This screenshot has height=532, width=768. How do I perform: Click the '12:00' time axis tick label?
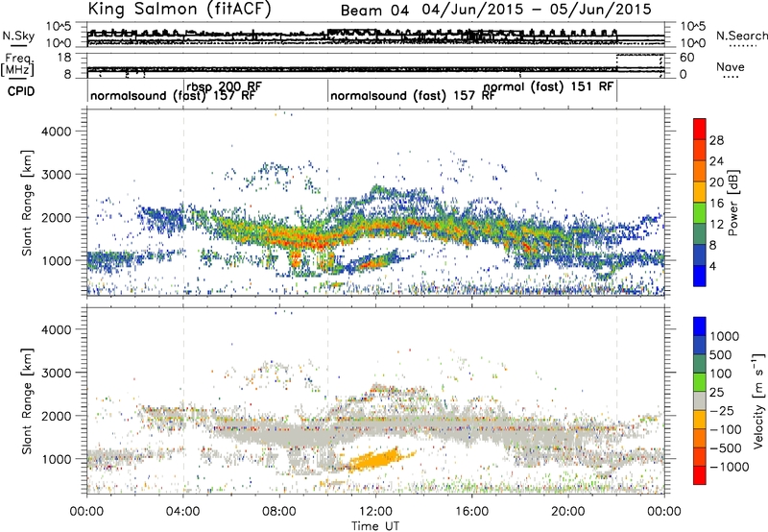pos(375,512)
